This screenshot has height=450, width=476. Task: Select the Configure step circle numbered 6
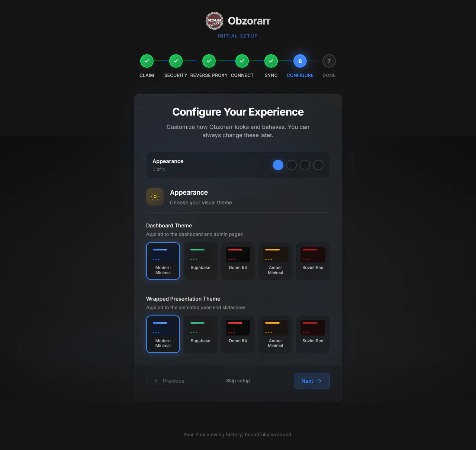pyautogui.click(x=300, y=61)
